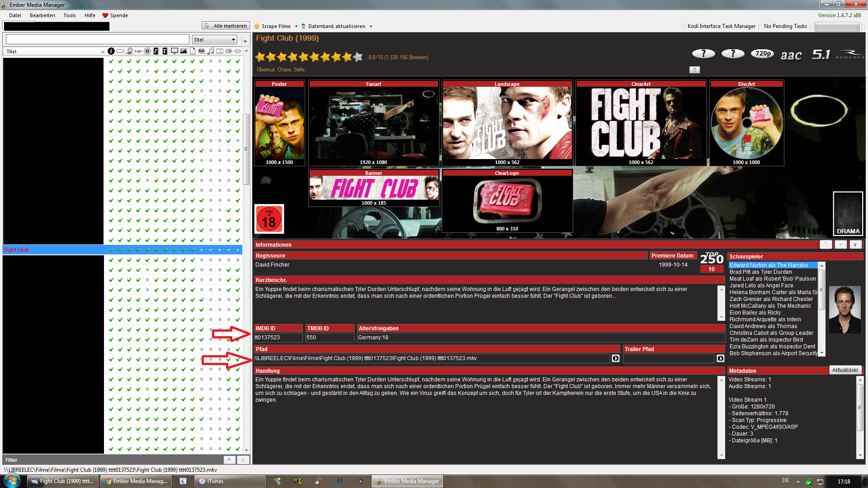Click the DiscArt thumbnail
The width and height of the screenshot is (868, 488).
click(747, 123)
